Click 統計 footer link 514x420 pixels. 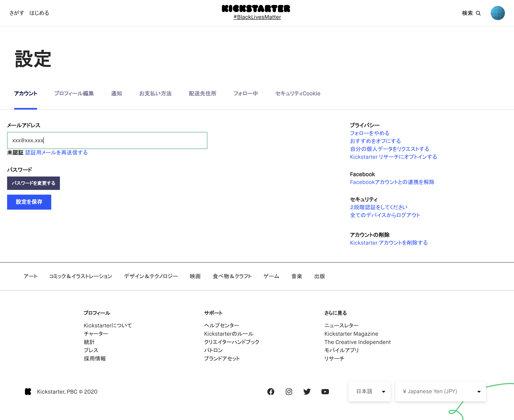pos(89,342)
